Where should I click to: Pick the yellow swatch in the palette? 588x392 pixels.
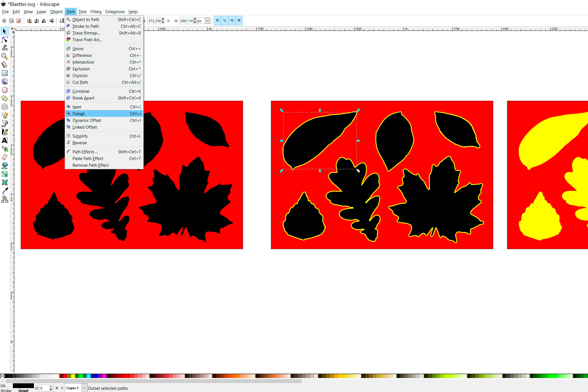pos(73,376)
